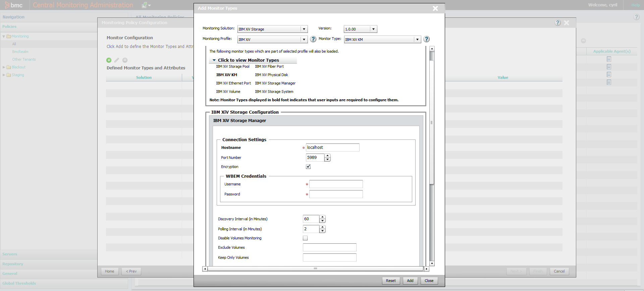
Task: Click Applicable Agent(s) column header
Action: point(612,51)
